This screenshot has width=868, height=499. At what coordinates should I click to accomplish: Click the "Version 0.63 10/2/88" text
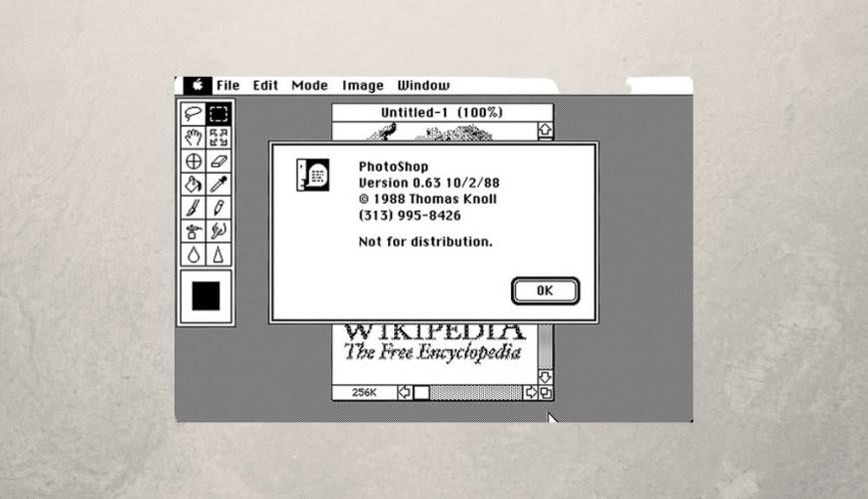[x=429, y=183]
